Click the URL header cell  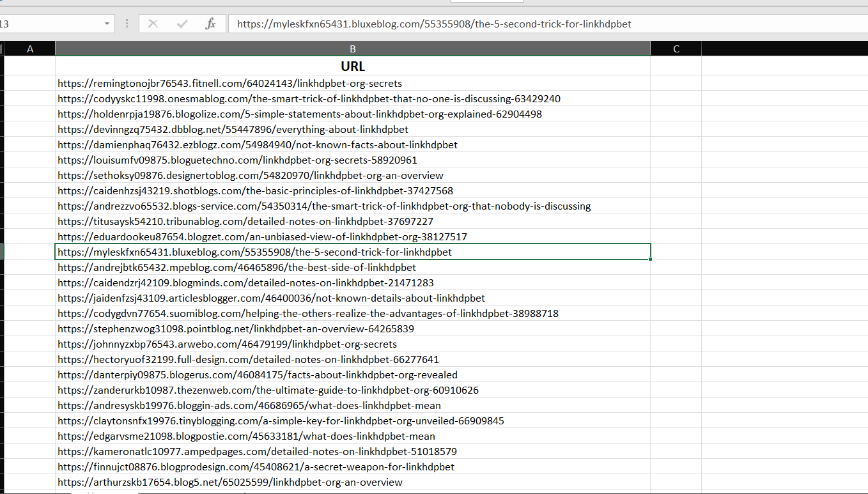pos(352,66)
